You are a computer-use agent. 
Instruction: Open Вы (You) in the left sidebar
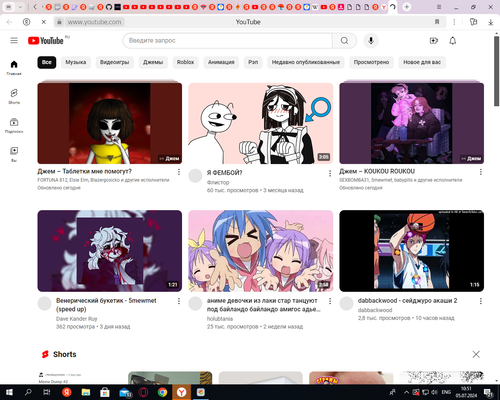tap(14, 154)
